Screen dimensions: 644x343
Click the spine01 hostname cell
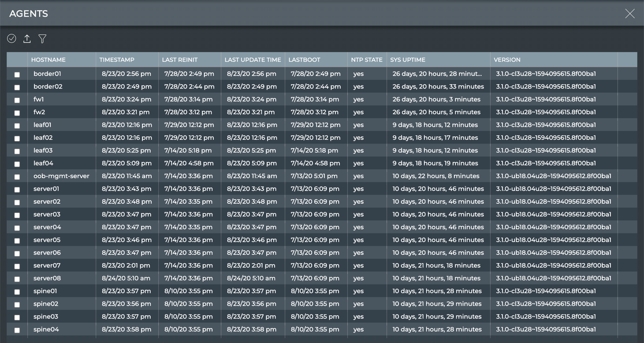(x=45, y=291)
